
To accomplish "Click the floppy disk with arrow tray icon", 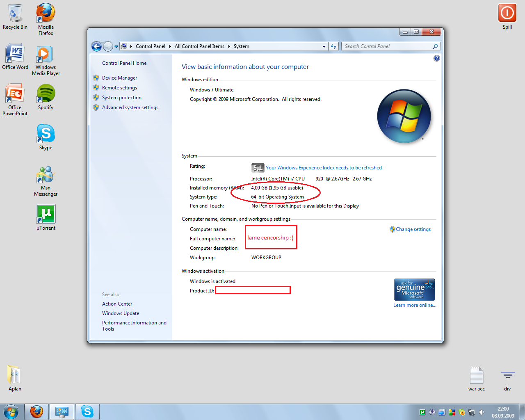I will 442,412.
